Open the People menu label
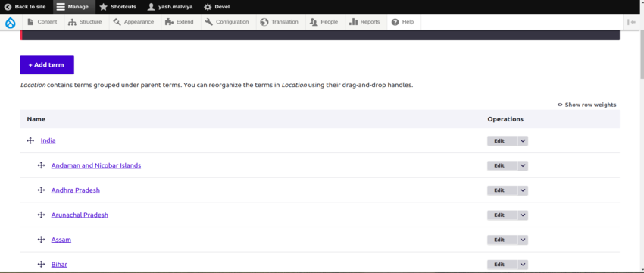Image resolution: width=644 pixels, height=273 pixels. (330, 22)
